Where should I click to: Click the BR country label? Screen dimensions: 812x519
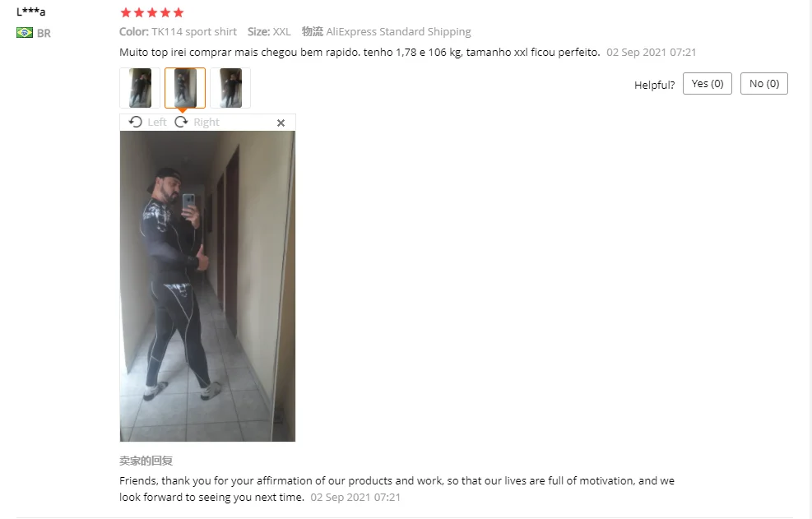[x=44, y=33]
